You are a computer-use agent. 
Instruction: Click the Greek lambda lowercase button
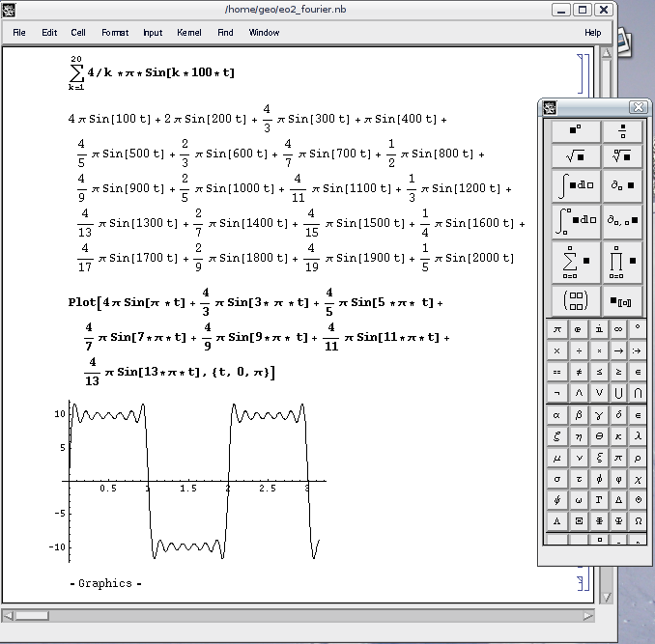point(638,436)
